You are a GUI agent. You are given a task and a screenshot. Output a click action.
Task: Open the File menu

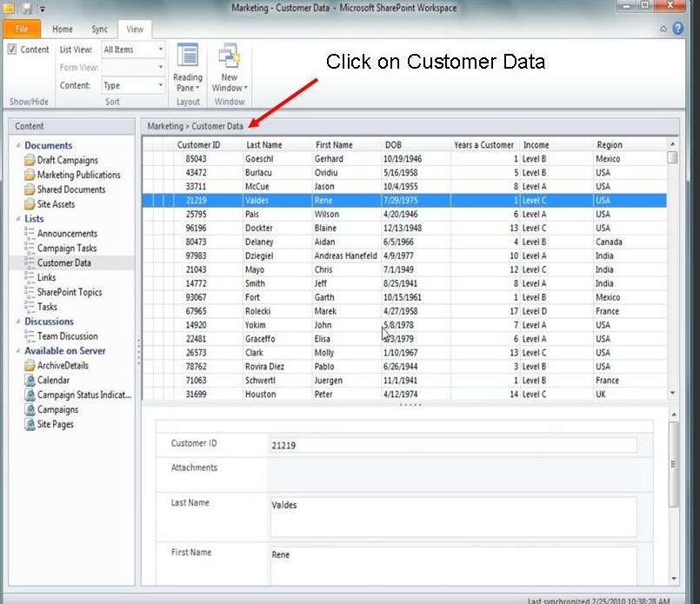(x=21, y=29)
